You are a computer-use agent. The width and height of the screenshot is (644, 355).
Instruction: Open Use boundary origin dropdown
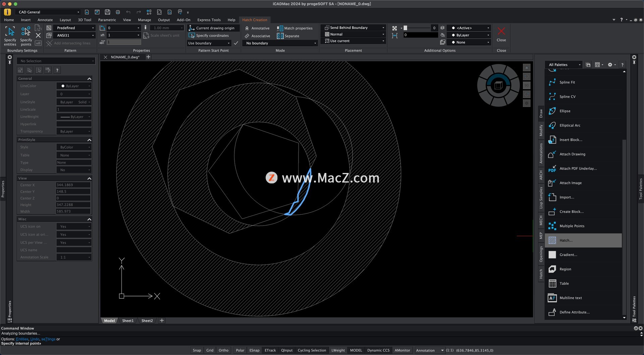click(209, 43)
